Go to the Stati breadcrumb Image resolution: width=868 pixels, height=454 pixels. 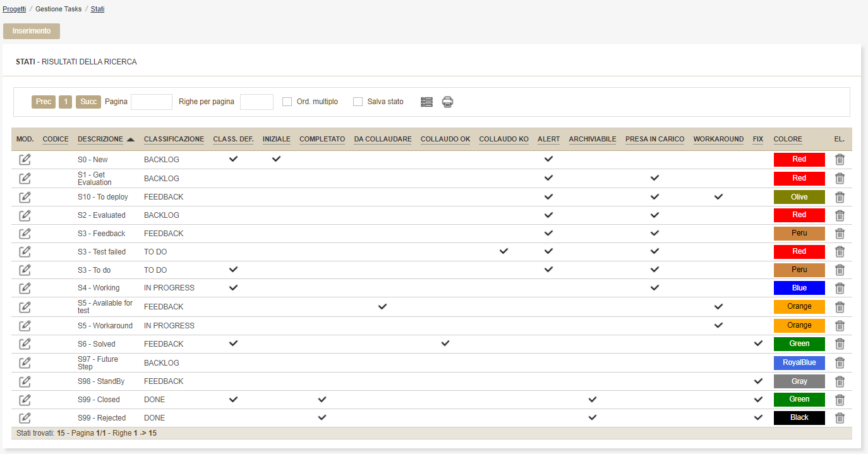click(97, 9)
